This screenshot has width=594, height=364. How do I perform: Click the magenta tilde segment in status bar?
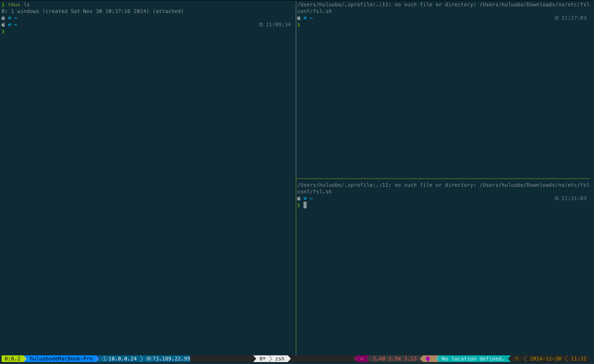(x=361, y=359)
